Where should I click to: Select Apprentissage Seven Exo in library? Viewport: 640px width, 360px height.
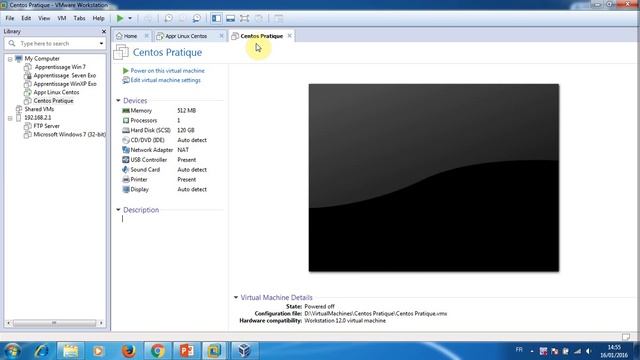(64, 76)
